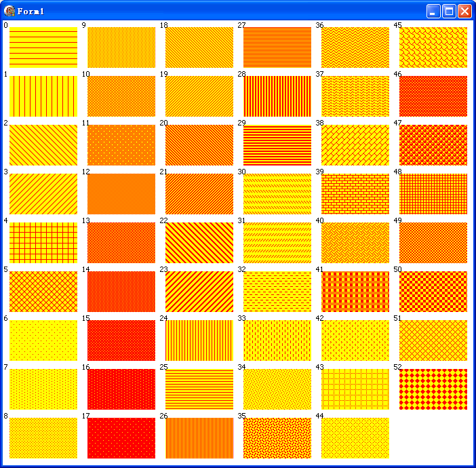Image resolution: width=476 pixels, height=468 pixels.
Task: Minimize the Form1 window
Action: coord(433,12)
